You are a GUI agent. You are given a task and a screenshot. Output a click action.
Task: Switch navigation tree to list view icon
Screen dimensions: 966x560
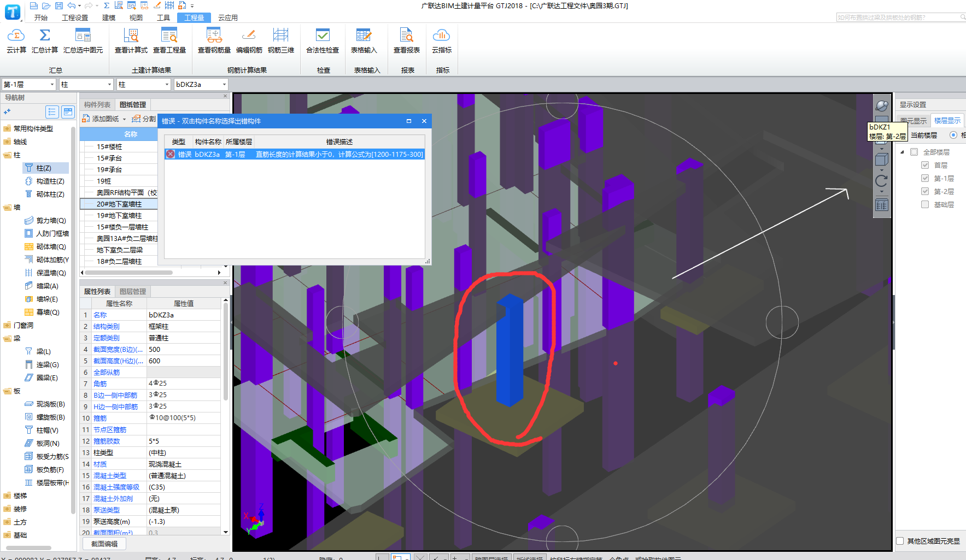pyautogui.click(x=52, y=112)
